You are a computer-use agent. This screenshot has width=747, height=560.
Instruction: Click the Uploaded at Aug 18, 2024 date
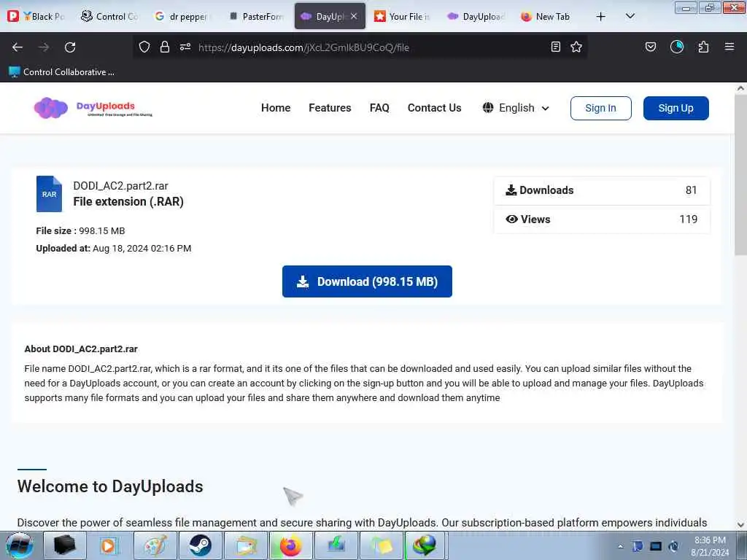pos(142,249)
